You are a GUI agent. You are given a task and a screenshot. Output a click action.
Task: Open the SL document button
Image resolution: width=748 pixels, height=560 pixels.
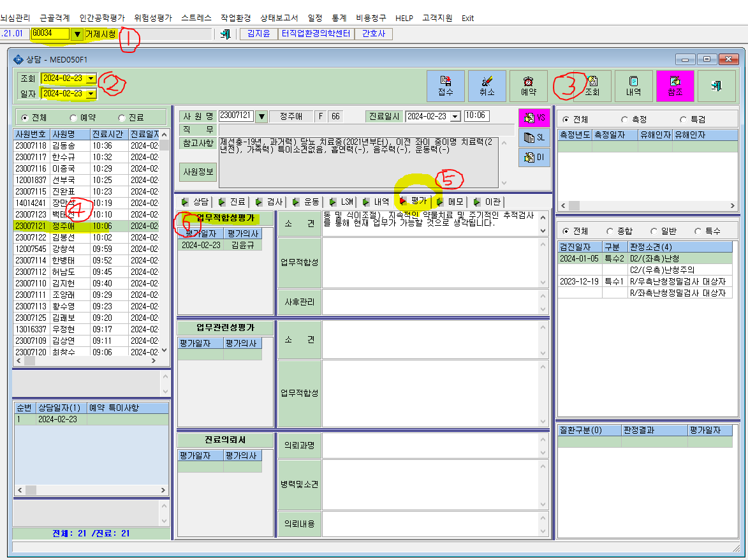pos(534,137)
